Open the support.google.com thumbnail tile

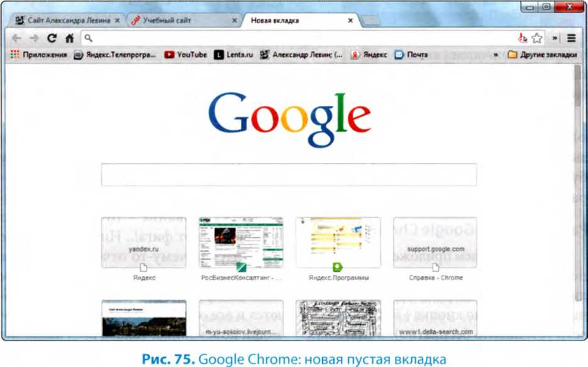click(435, 242)
